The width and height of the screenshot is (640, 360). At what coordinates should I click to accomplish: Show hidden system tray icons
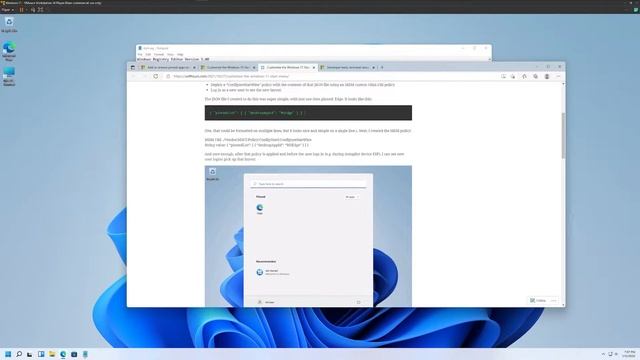(x=603, y=354)
